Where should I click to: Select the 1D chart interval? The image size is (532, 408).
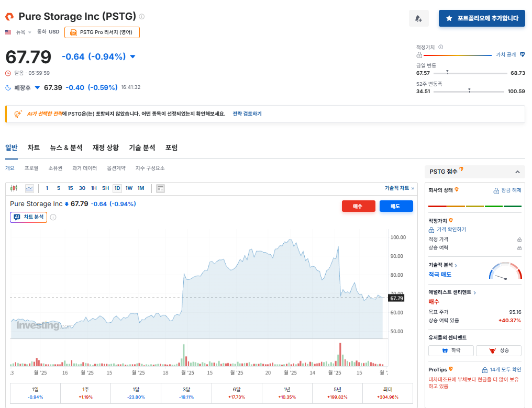coord(117,188)
